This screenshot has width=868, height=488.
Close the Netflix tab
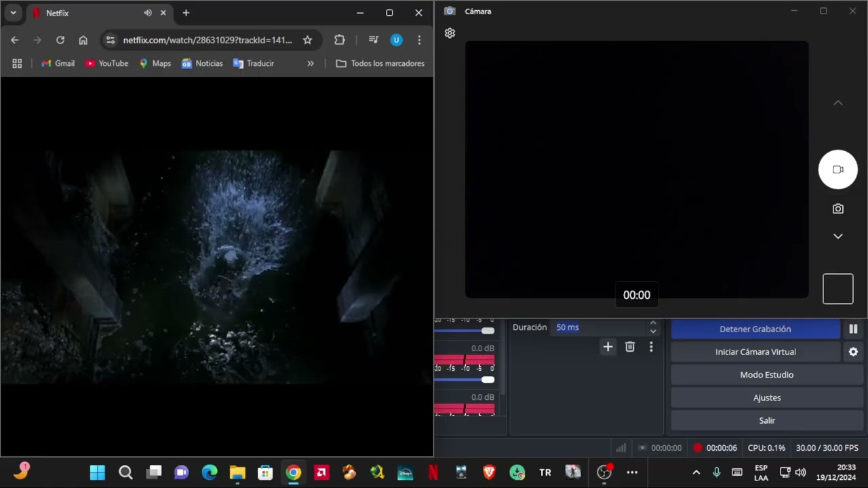click(x=163, y=13)
